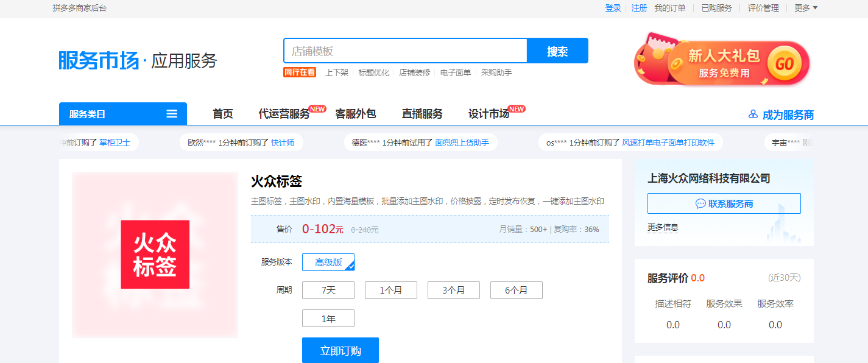
Task: Click the 掌柜卫士 ticker link
Action: coord(115,143)
